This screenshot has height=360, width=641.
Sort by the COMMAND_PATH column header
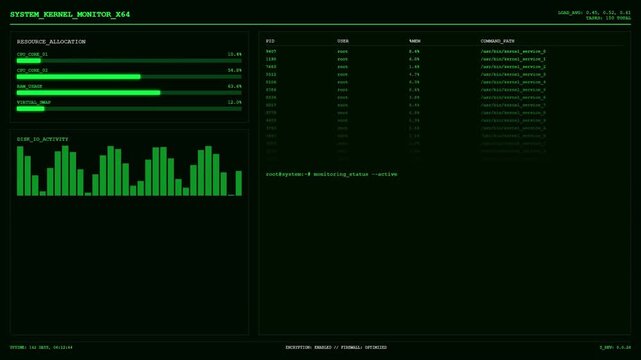click(498, 41)
